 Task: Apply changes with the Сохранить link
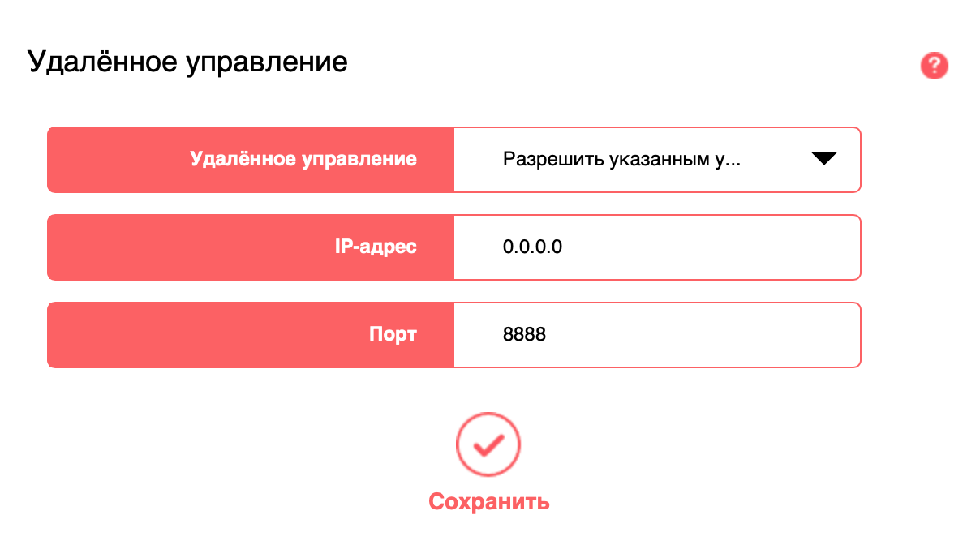click(489, 502)
